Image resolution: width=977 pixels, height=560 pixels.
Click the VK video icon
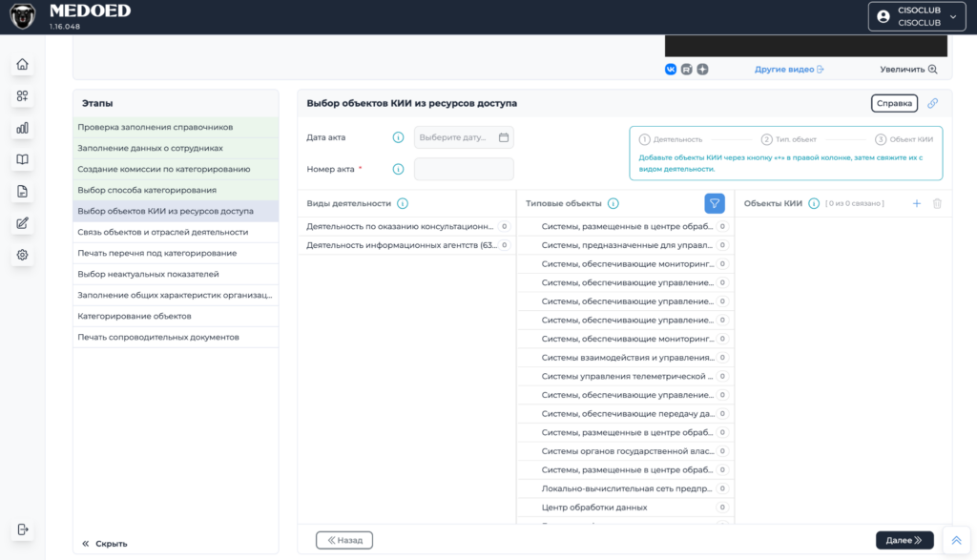coord(671,69)
